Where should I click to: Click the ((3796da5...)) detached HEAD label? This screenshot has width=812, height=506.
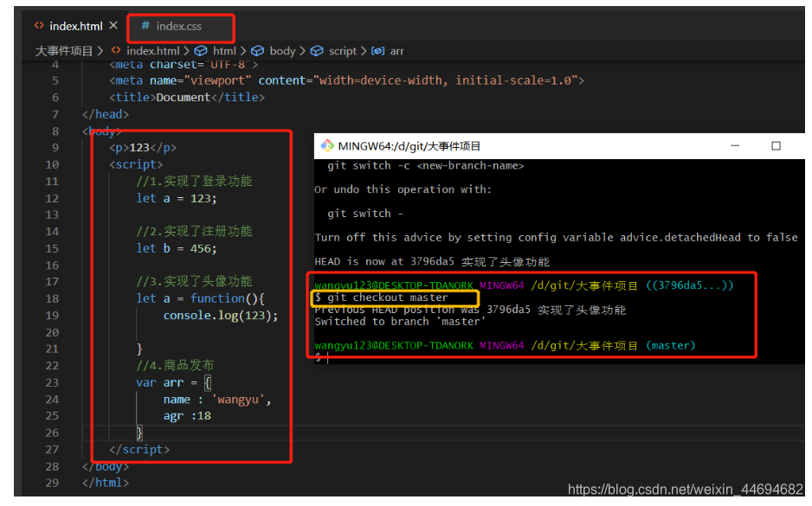tap(690, 285)
